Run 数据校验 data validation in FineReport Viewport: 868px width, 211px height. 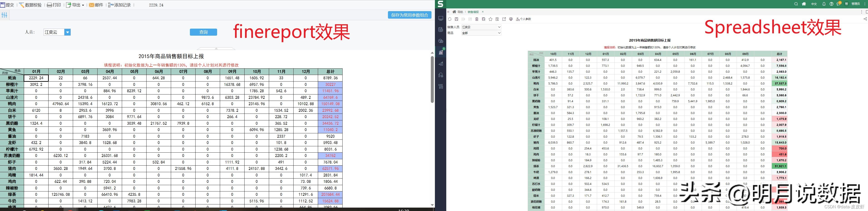30,5
